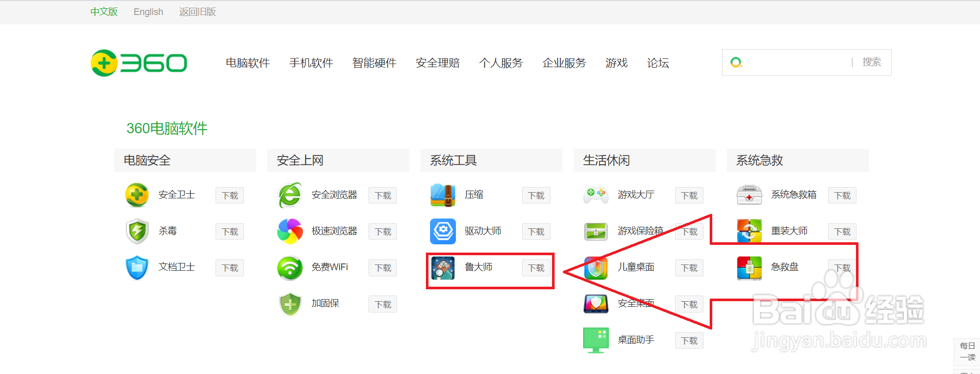Click the 儿童桌面 icon
980x374 pixels.
click(596, 268)
